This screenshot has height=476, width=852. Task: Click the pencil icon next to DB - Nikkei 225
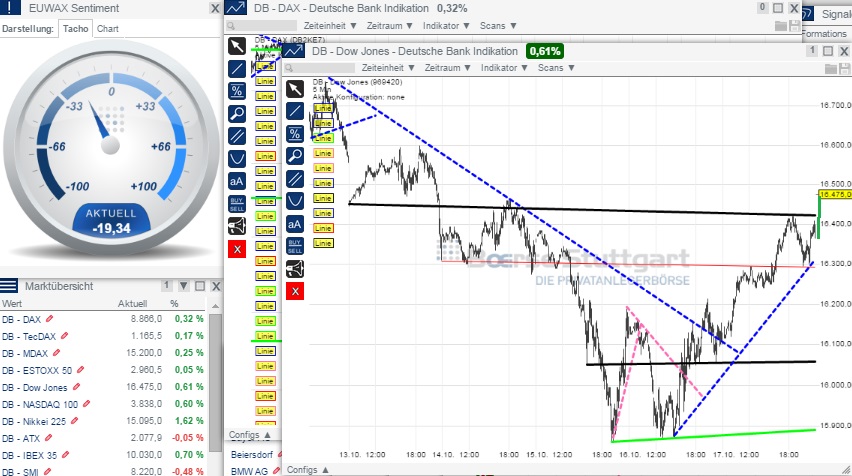pos(74,421)
